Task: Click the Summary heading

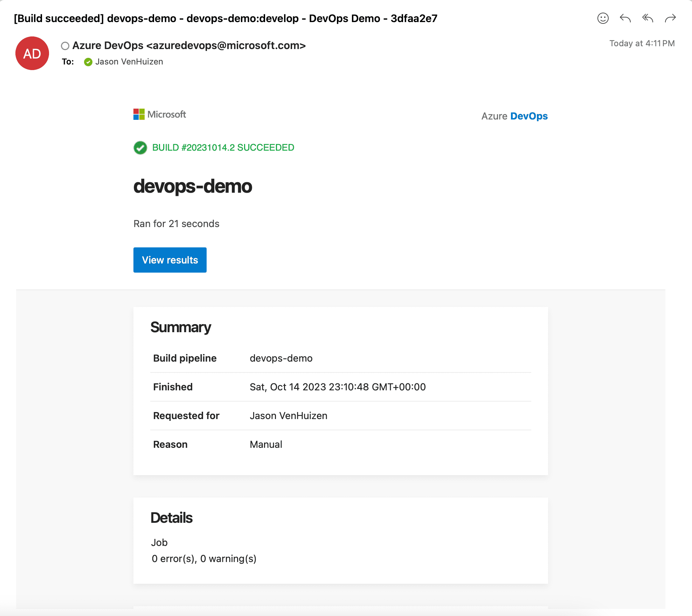Action: tap(181, 327)
